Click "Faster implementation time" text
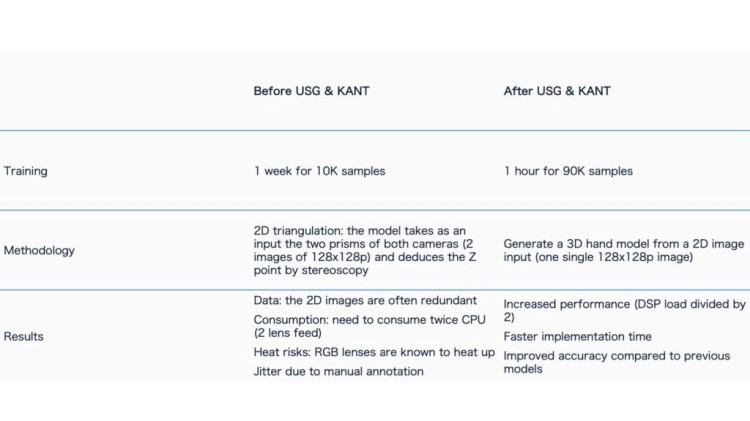Image resolution: width=750 pixels, height=421 pixels. tap(577, 337)
